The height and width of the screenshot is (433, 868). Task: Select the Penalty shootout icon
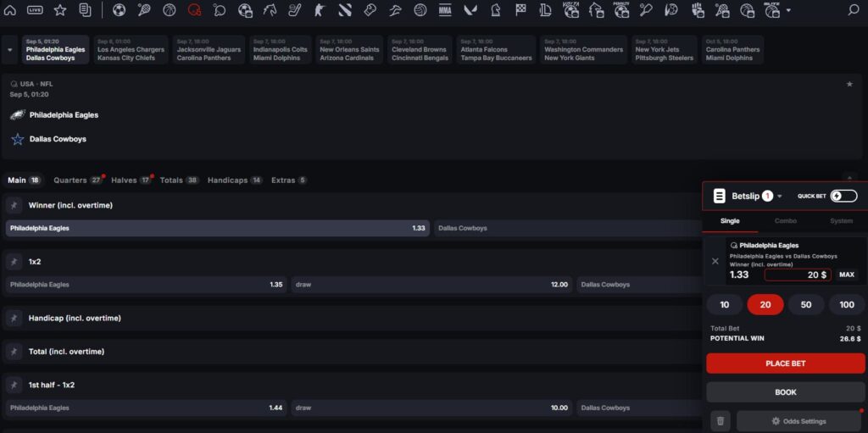point(621,10)
